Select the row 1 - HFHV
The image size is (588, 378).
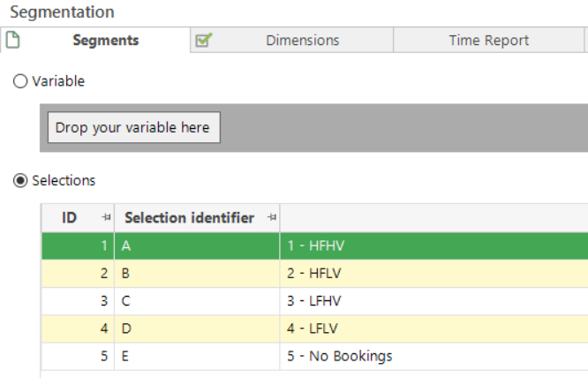(314, 246)
